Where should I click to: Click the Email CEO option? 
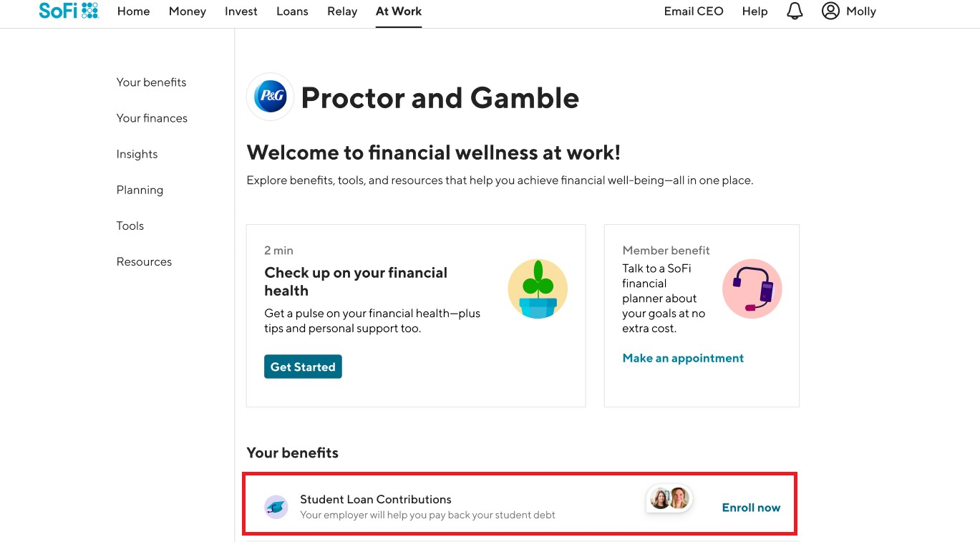(x=693, y=11)
